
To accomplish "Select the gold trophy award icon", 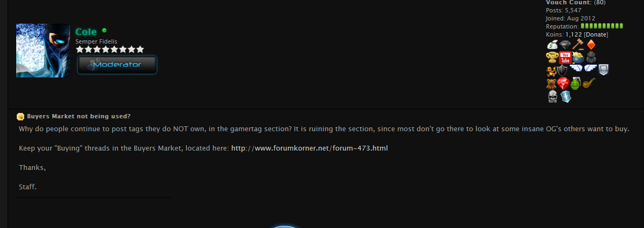I will (552, 58).
